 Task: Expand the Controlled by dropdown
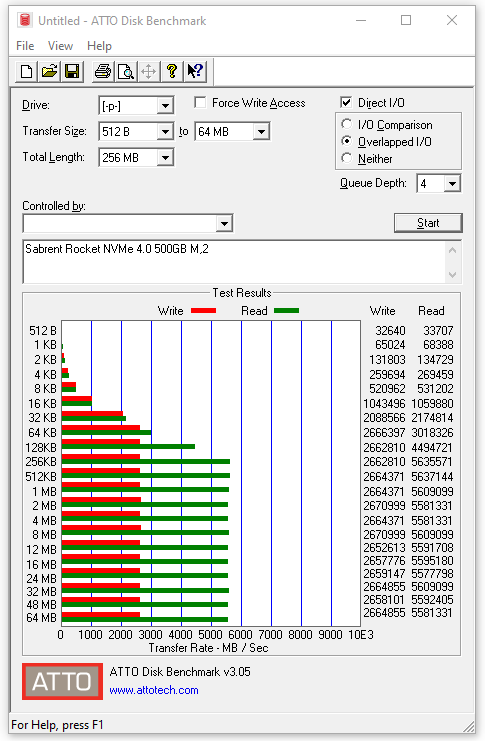click(225, 223)
